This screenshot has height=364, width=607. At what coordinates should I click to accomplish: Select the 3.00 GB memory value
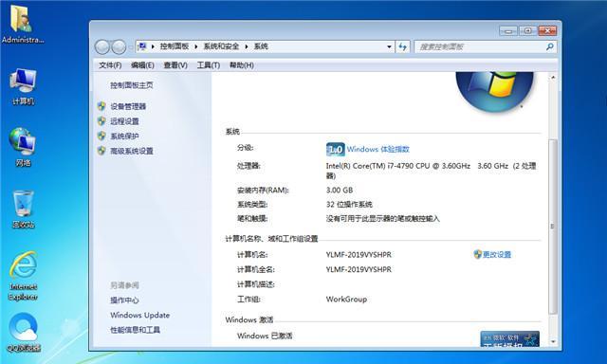pos(340,190)
